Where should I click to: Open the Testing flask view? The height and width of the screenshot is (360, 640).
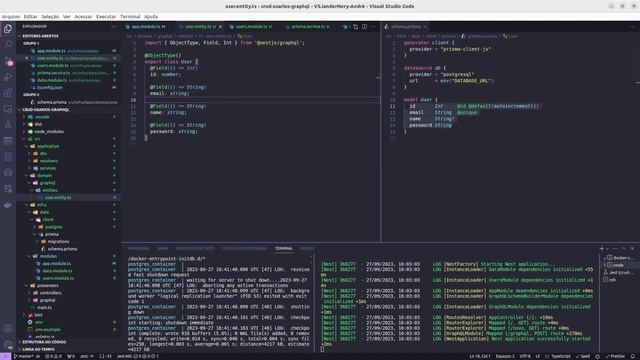click(8, 124)
